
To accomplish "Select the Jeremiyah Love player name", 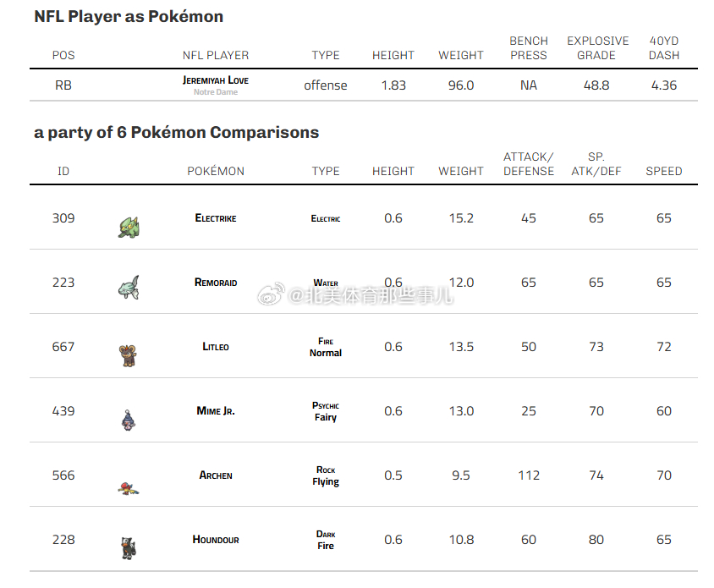I will click(216, 80).
